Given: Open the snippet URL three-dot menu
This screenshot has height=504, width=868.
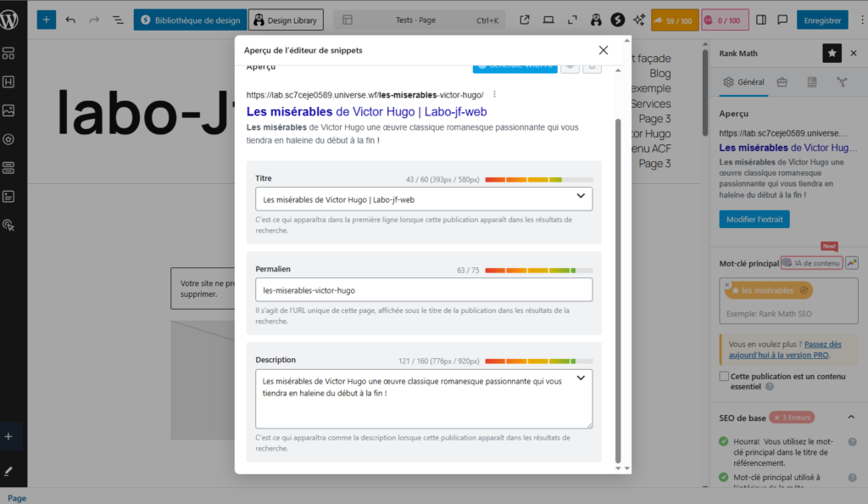Looking at the screenshot, I should pos(494,95).
